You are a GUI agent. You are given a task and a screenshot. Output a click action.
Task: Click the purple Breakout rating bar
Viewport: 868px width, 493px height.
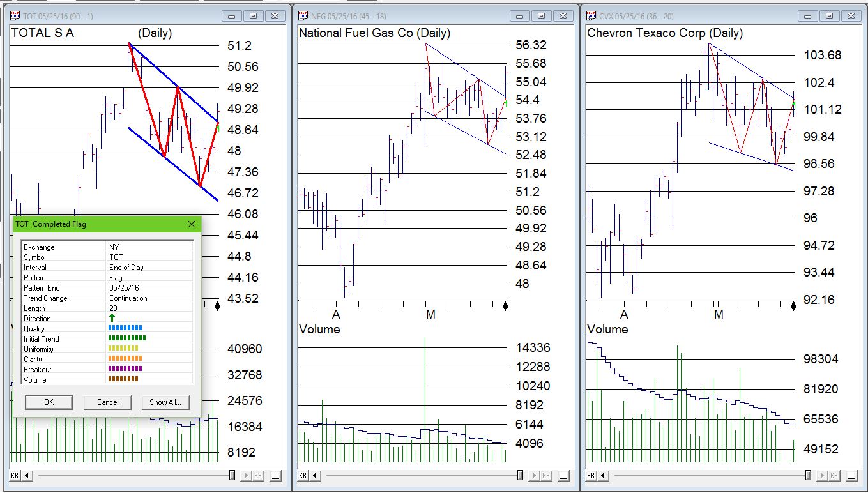pos(125,368)
